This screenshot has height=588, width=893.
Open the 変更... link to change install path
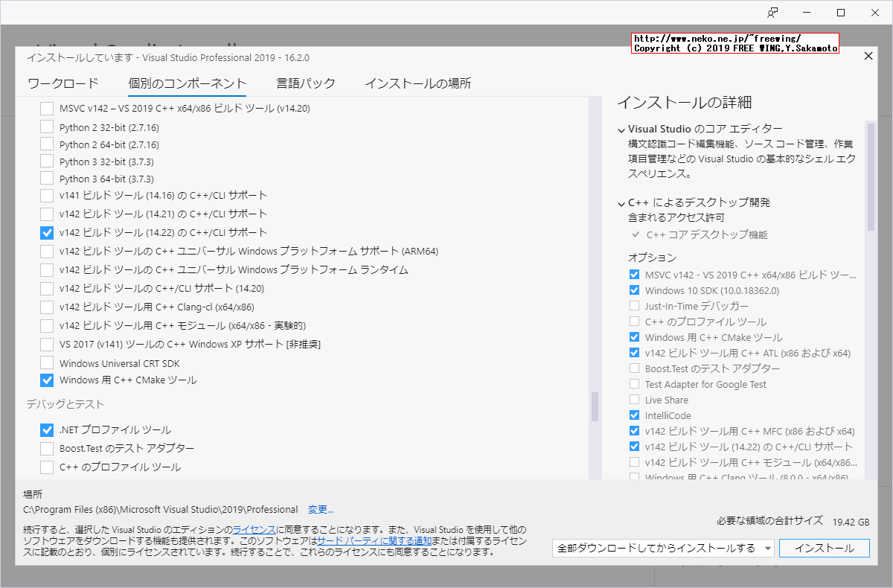[x=321, y=509]
